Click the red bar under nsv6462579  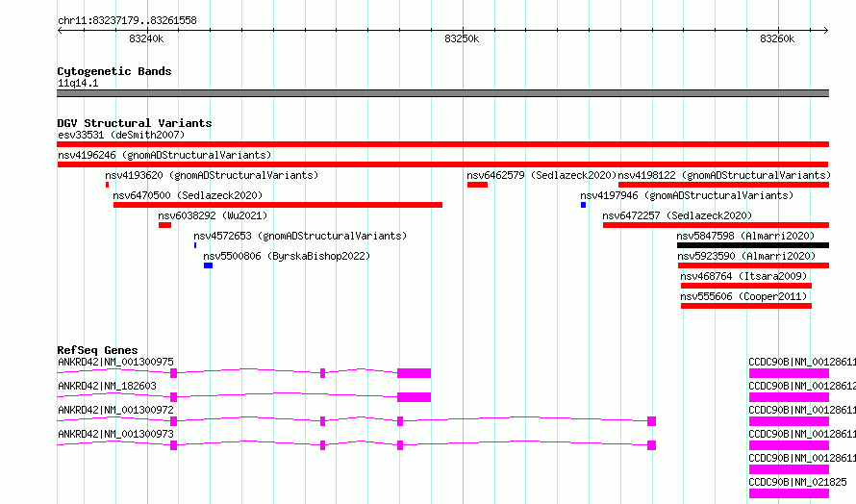click(x=477, y=185)
